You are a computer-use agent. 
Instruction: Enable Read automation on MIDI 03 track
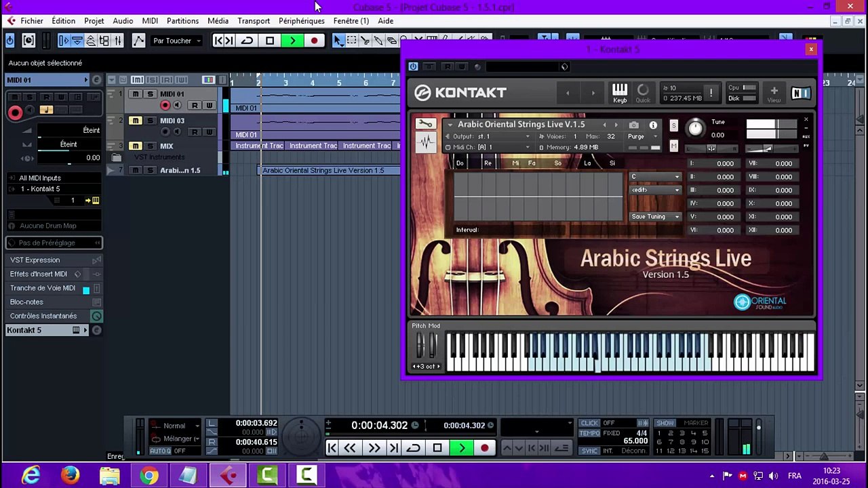coord(195,131)
